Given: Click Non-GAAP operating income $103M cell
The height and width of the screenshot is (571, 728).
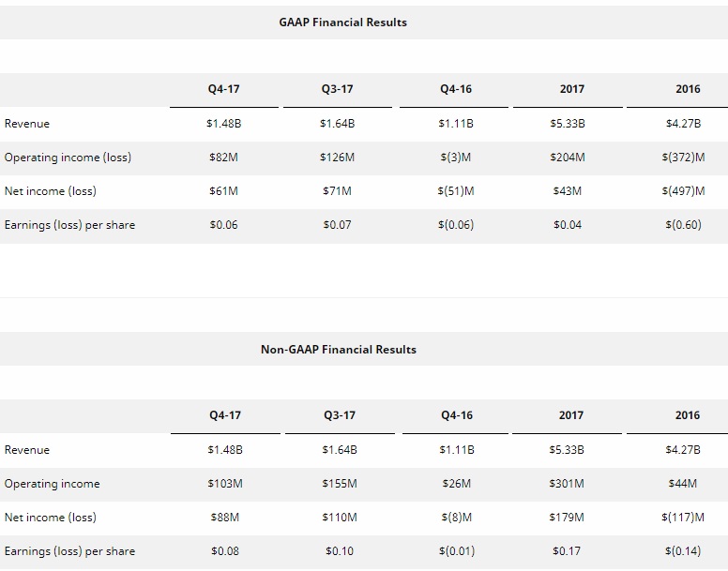Looking at the screenshot, I should pos(225,483).
